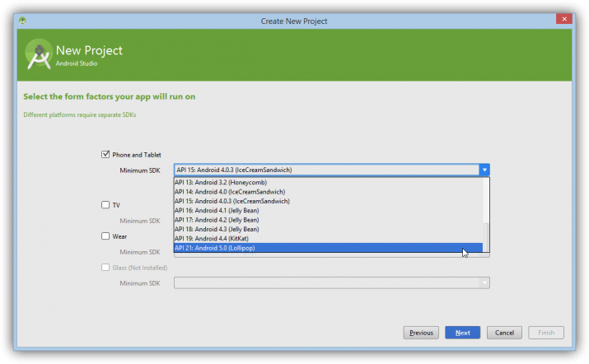Uncheck the Phone and Tablet checkbox
The image size is (589, 364).
coord(105,154)
